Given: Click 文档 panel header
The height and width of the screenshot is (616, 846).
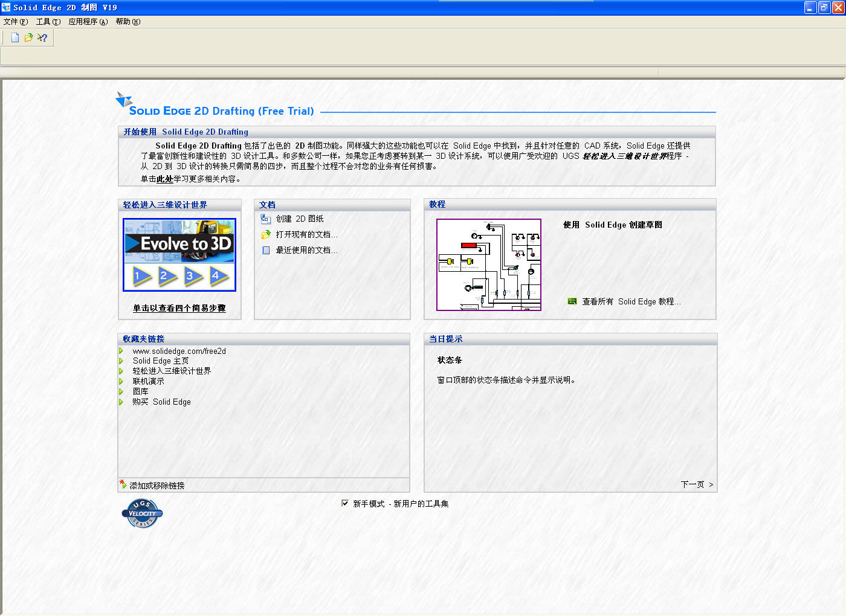Looking at the screenshot, I should 332,205.
